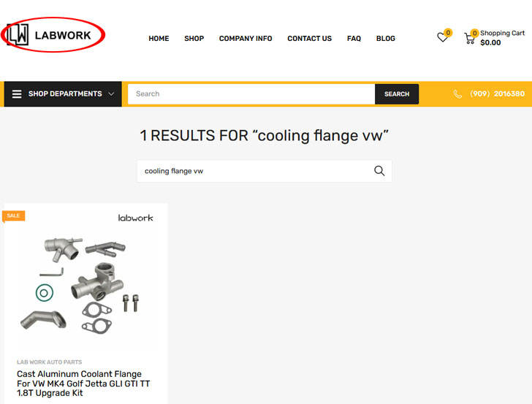Open the COMPANY INFO page
532x404 pixels.
[246, 38]
